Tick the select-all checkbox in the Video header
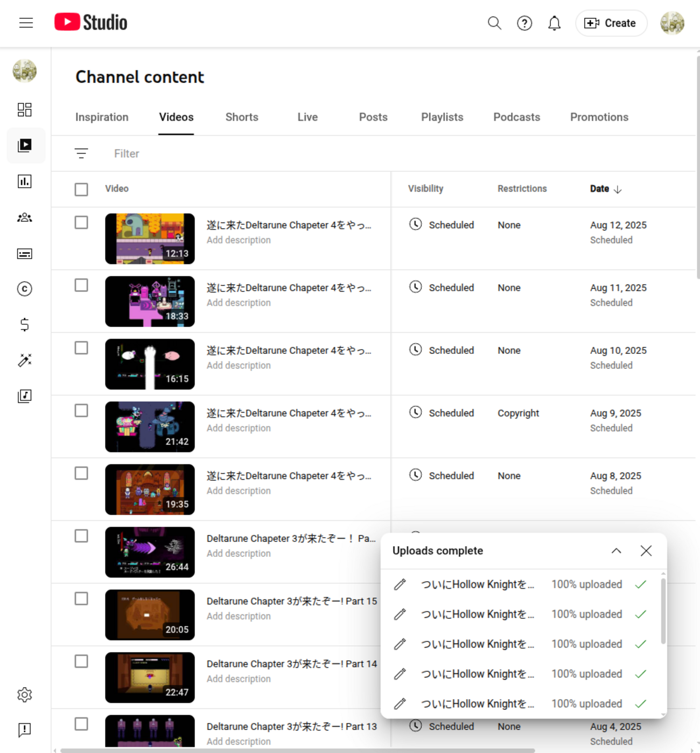The image size is (700, 753). point(81,190)
